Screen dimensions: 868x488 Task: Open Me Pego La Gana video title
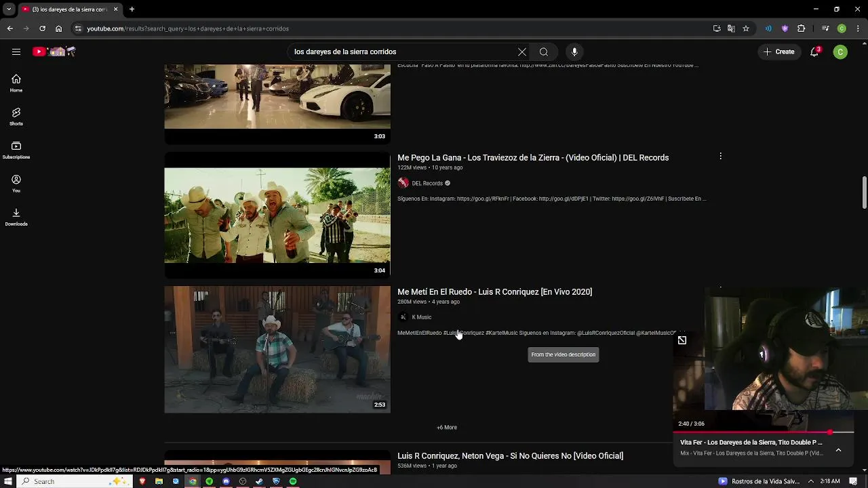pos(533,157)
